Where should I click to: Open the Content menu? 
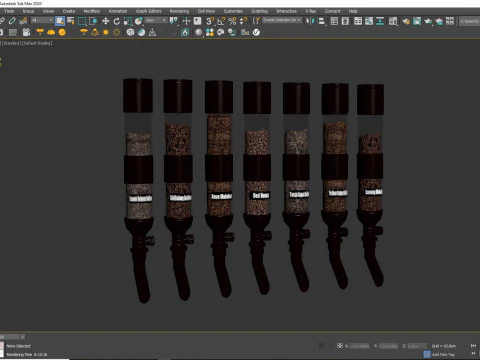click(x=333, y=11)
